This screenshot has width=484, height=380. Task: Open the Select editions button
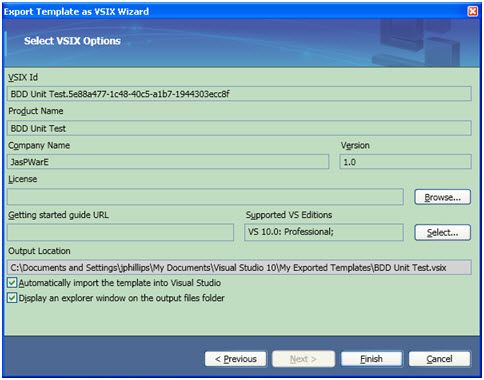click(442, 232)
